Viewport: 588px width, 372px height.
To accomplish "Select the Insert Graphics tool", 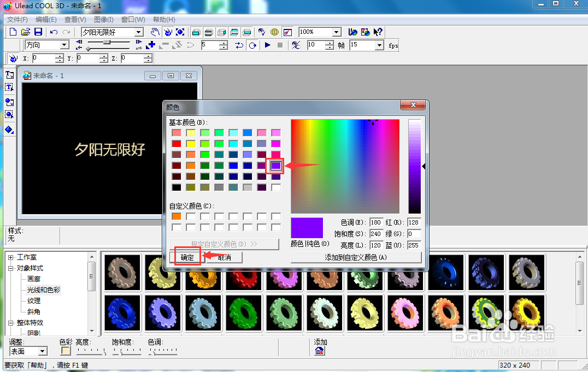I will click(9, 102).
